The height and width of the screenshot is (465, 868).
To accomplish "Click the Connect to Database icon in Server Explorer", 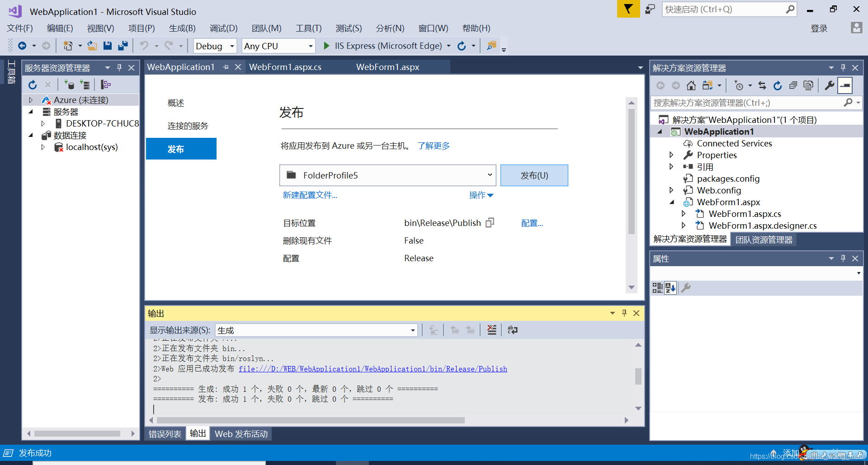I will [x=69, y=85].
